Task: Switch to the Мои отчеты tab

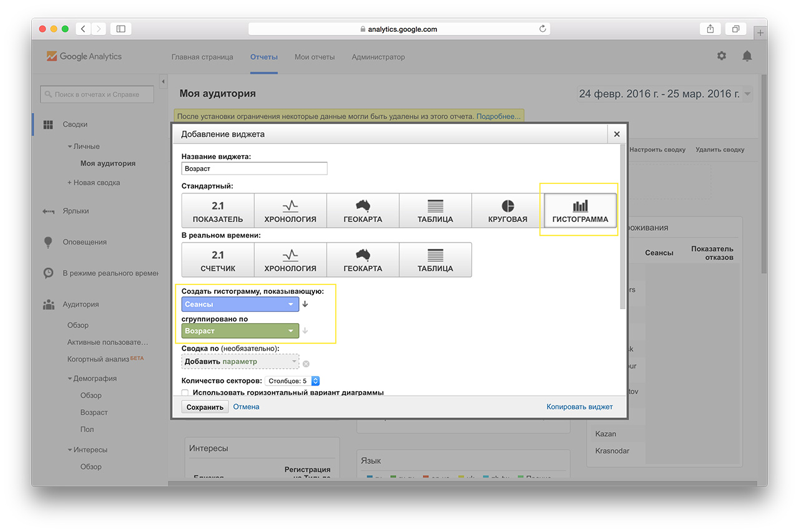Action: 315,57
